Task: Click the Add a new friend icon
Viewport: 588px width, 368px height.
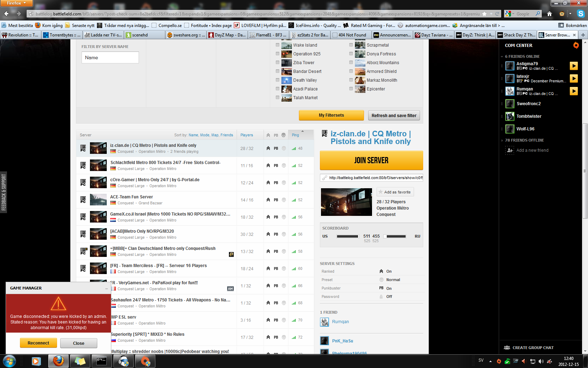Action: point(509,150)
